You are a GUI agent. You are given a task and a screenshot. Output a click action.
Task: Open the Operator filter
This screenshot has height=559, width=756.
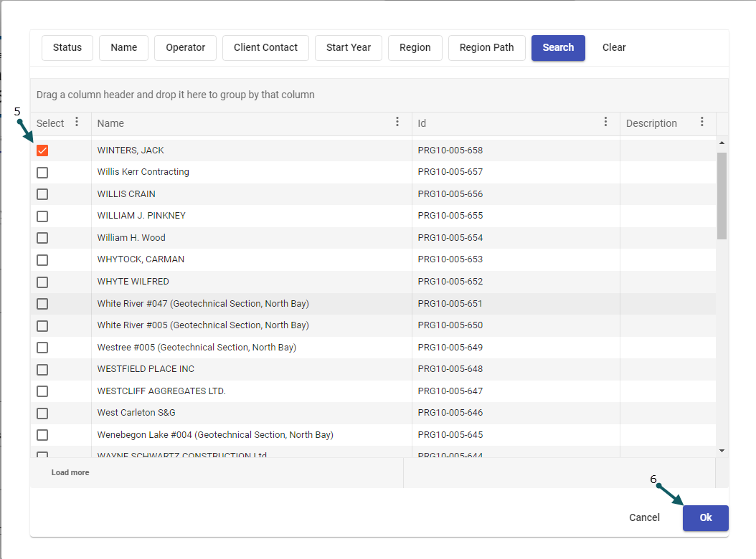click(185, 48)
